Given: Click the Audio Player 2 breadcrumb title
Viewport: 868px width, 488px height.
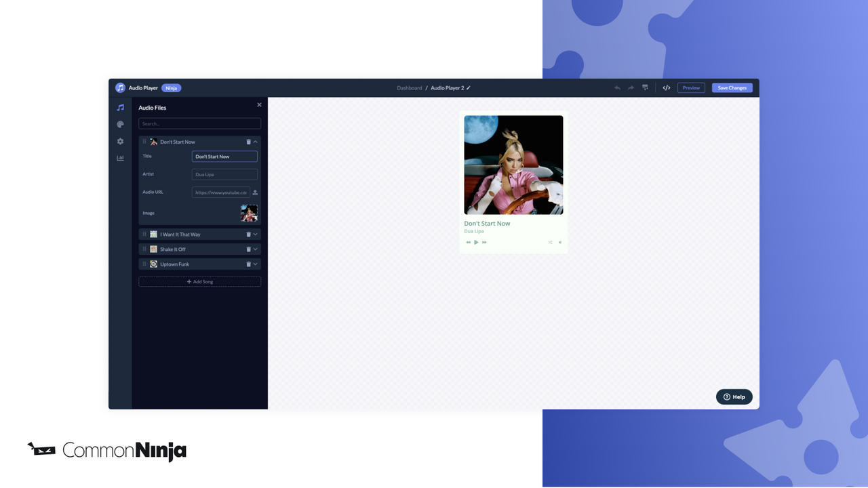Looking at the screenshot, I should (x=448, y=88).
